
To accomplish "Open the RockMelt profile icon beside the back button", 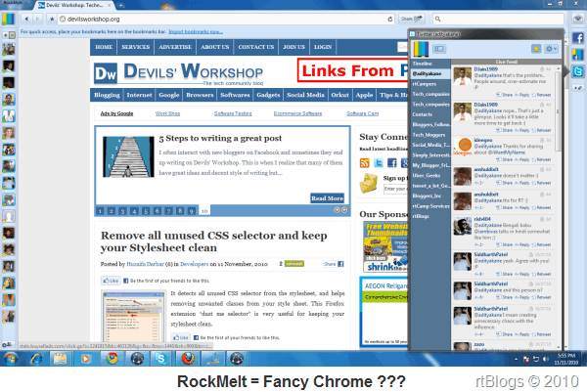I will (8, 19).
